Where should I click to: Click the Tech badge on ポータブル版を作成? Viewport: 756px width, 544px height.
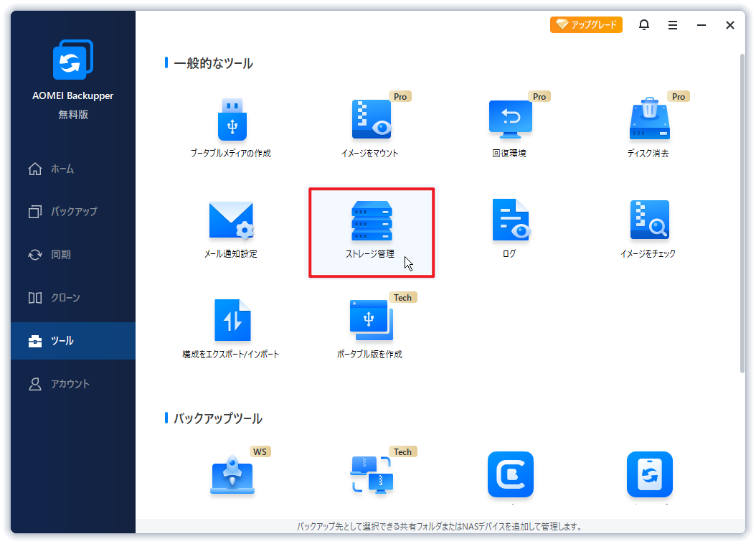(x=402, y=298)
